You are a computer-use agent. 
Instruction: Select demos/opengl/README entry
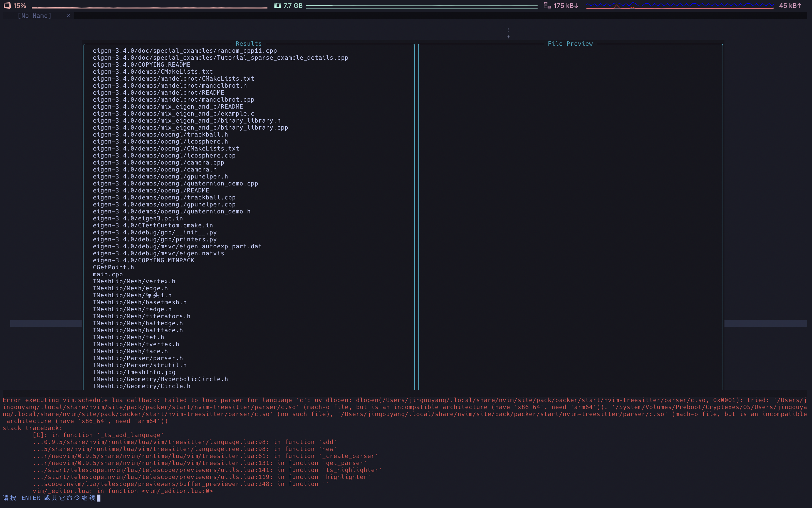pos(151,191)
